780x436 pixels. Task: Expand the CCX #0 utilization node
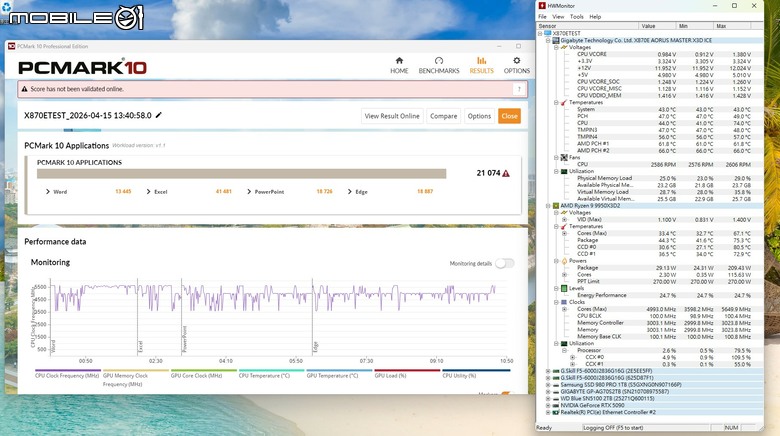572,357
